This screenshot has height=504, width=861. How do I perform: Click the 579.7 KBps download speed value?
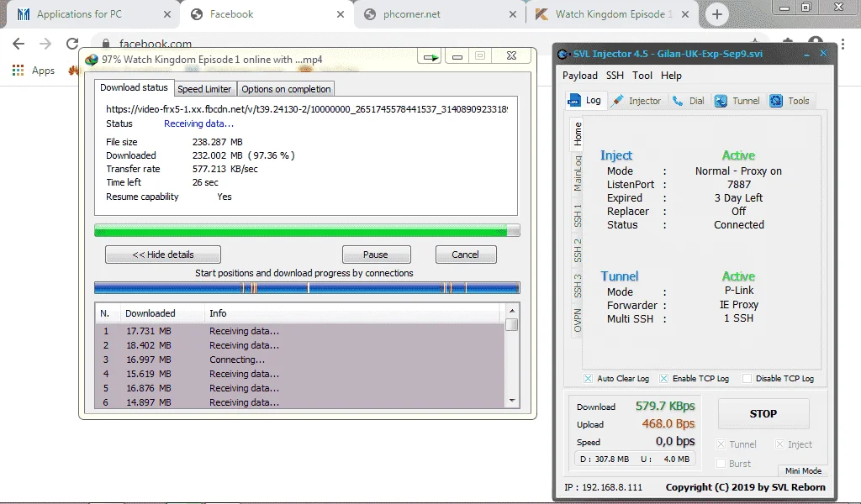point(665,407)
